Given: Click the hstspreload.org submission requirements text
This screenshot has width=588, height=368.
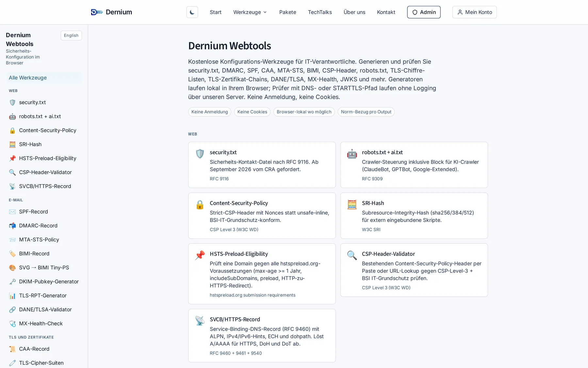Looking at the screenshot, I should [253, 295].
